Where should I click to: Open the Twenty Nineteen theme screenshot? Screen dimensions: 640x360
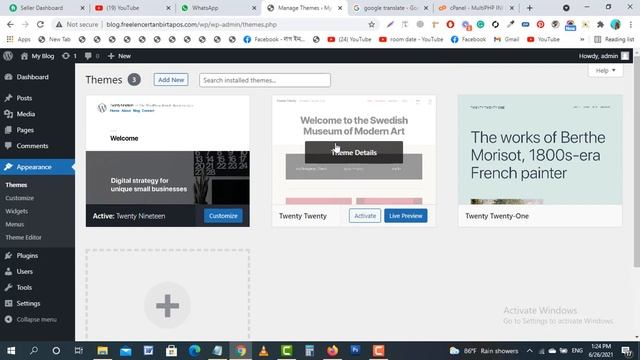[x=167, y=150]
